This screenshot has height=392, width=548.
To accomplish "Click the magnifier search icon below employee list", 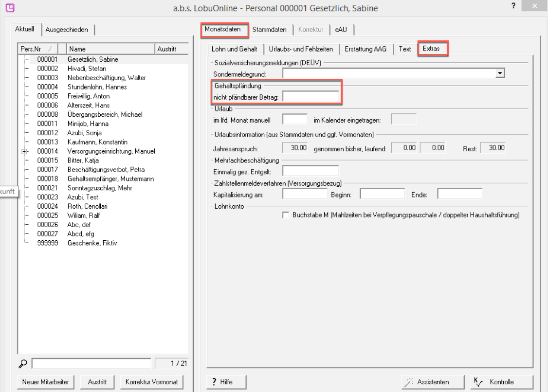I will coord(23,363).
